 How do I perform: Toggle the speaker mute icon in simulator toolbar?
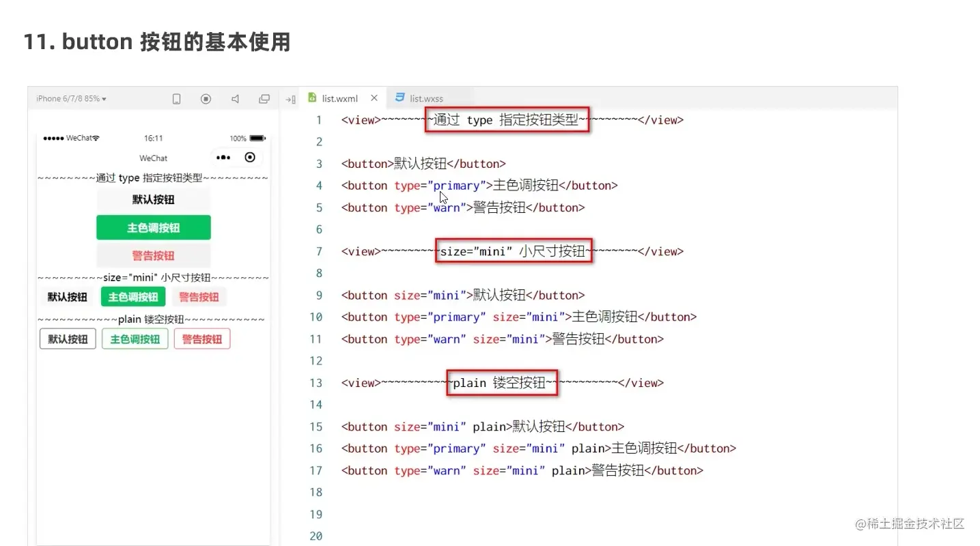[x=235, y=99]
